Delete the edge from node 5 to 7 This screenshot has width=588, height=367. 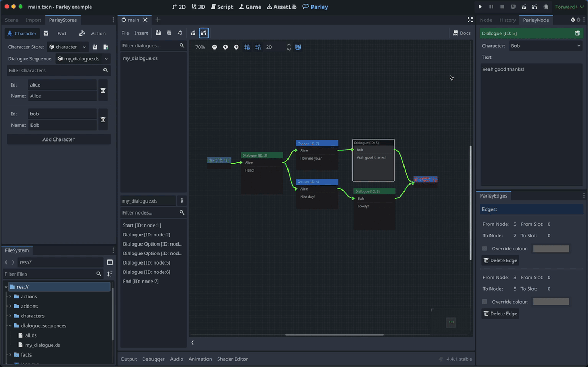coord(500,260)
